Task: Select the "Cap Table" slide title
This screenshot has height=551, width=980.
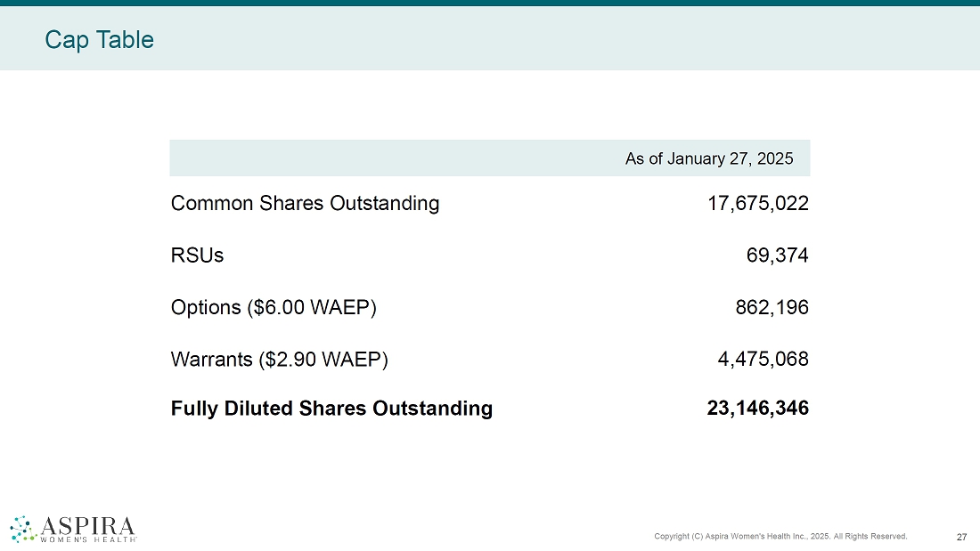Action: [99, 40]
